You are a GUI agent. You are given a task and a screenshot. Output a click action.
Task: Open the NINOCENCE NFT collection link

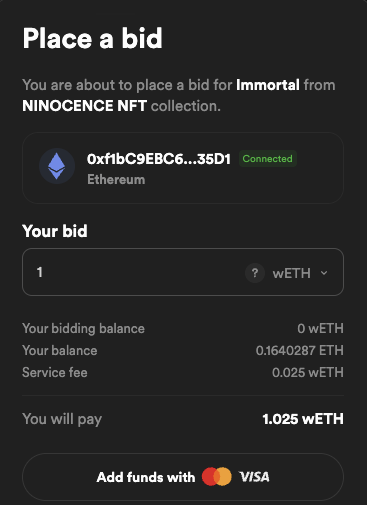(84, 106)
